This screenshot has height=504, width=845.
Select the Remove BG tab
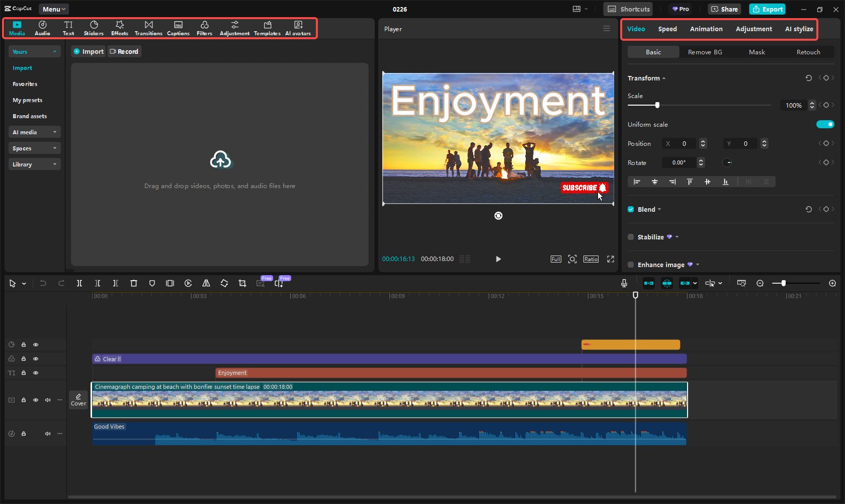pos(705,52)
